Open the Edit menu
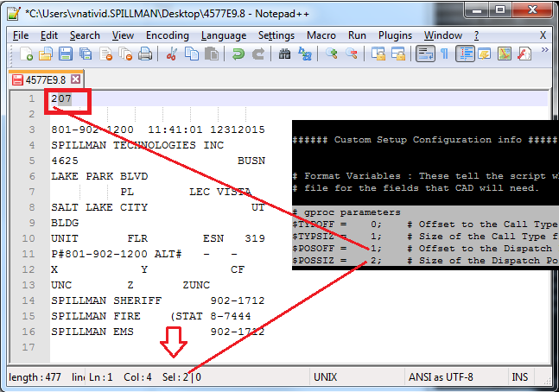 [x=49, y=35]
